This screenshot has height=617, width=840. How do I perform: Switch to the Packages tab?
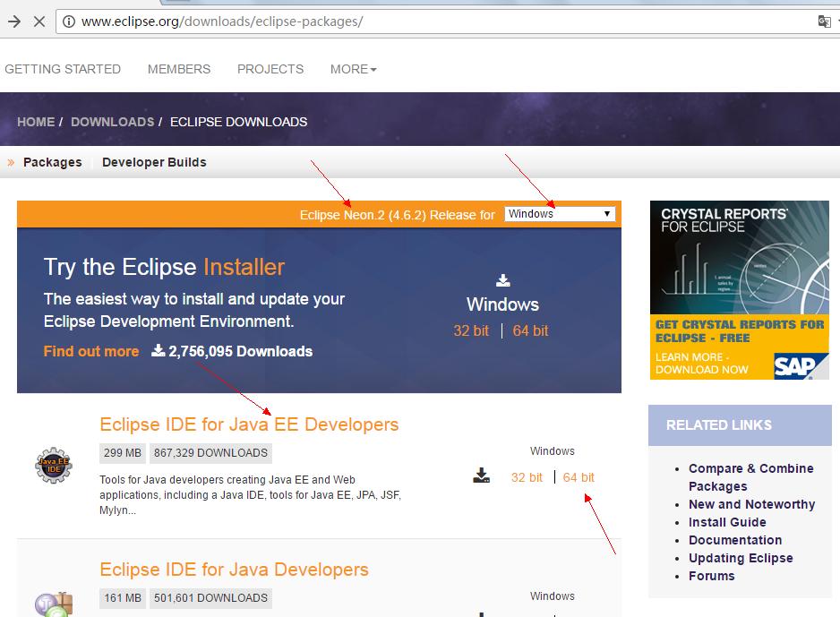53,162
